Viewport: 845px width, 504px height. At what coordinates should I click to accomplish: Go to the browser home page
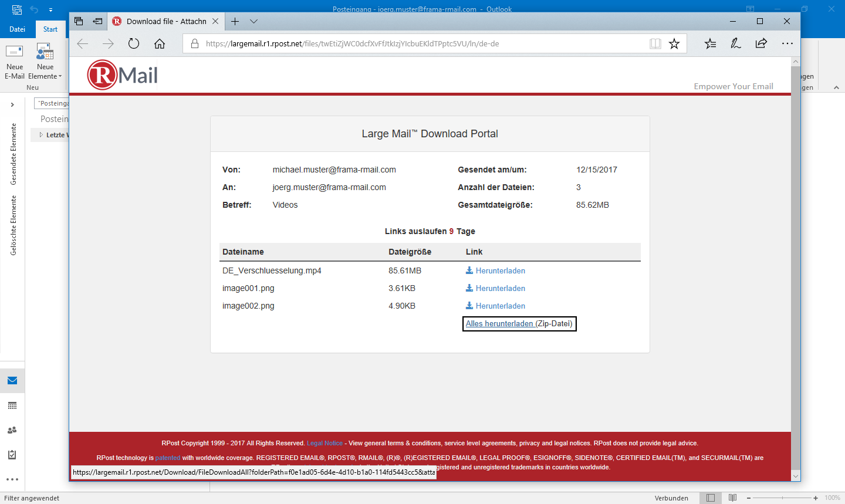pyautogui.click(x=160, y=43)
